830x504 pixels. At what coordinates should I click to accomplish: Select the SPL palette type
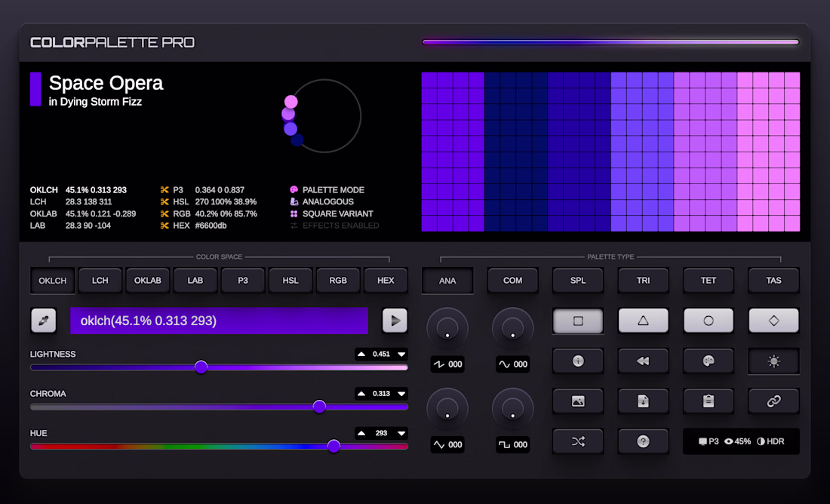click(578, 281)
